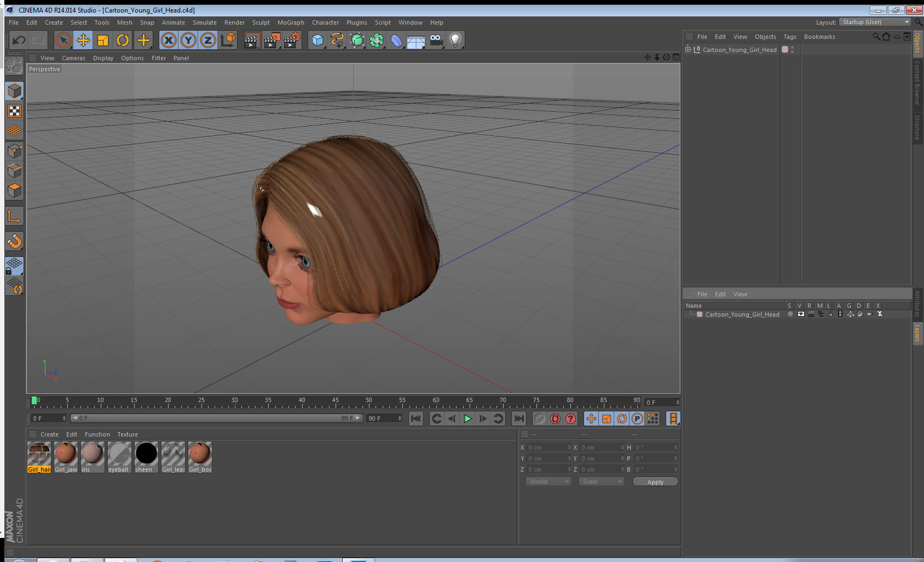Toggle the Enable Axis tool
Viewport: 924px width, 562px height.
pos(14,216)
